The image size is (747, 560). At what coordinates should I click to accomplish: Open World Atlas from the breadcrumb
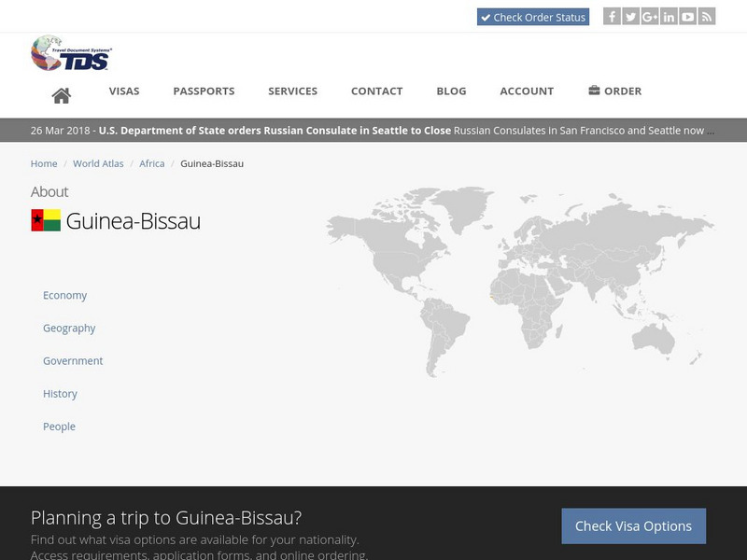101,162
